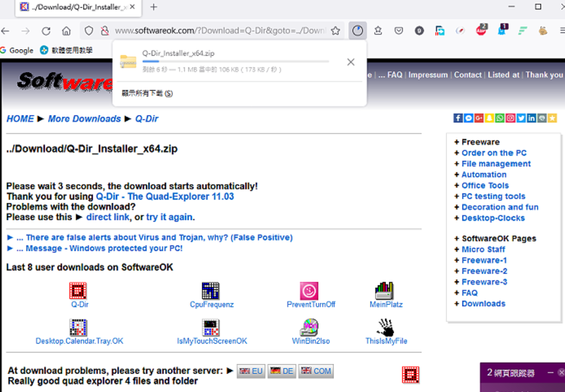Screen dimensions: 565x392
Task: Click the CpuFrequenz program icon
Action: (211, 291)
